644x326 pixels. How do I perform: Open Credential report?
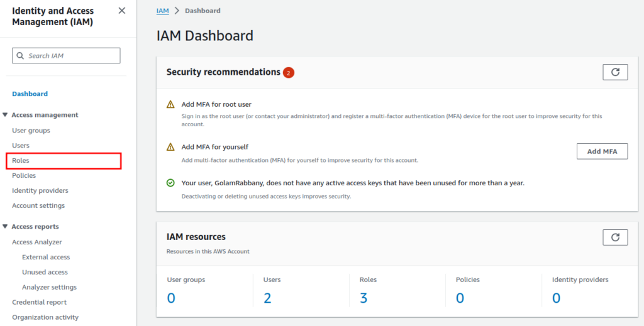coord(40,302)
